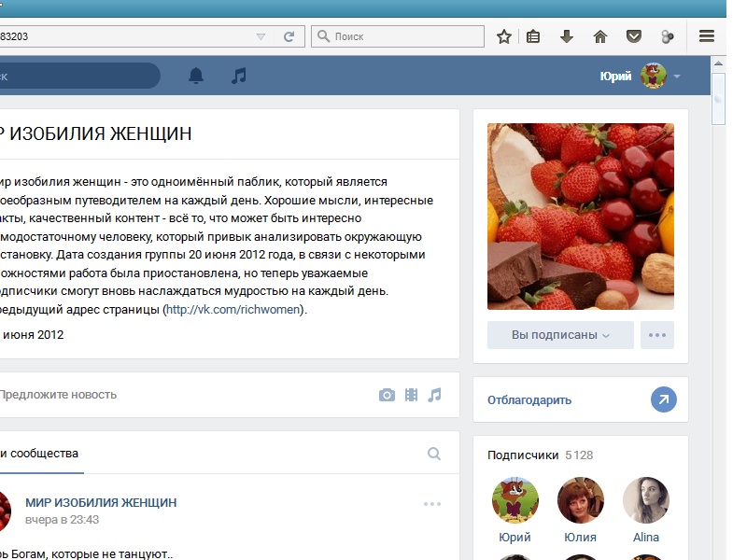The image size is (747, 560).
Task: Click the round arrow icon by Отблагодарить
Action: click(x=664, y=399)
